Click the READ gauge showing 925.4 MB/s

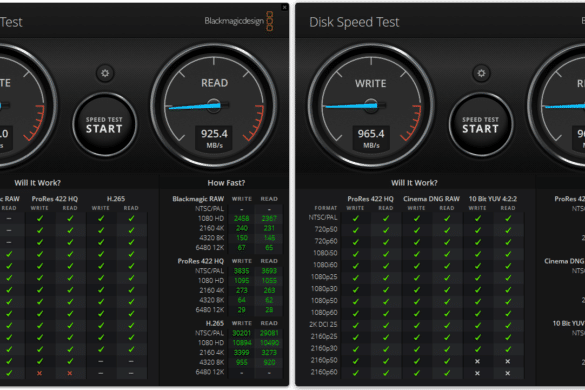[214, 106]
